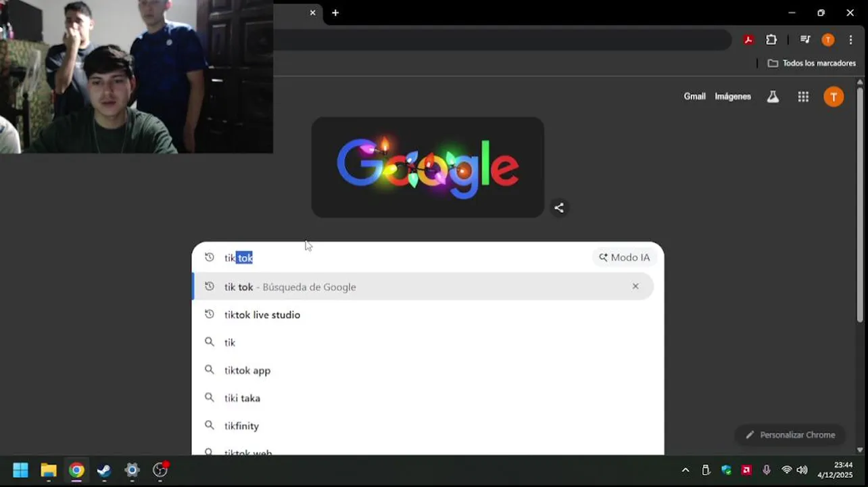This screenshot has height=487, width=868.
Task: Click the Chrome taskbar icon
Action: coord(76,470)
